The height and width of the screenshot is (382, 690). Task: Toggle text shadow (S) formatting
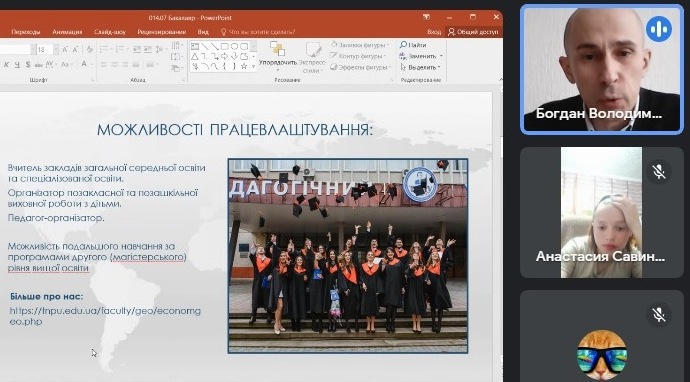[28, 65]
